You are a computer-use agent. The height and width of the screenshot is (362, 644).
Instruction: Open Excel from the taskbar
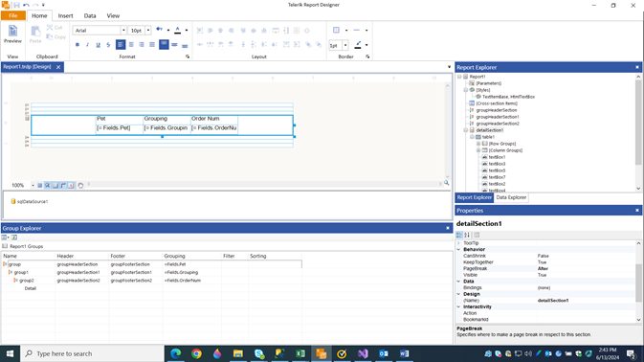300,353
